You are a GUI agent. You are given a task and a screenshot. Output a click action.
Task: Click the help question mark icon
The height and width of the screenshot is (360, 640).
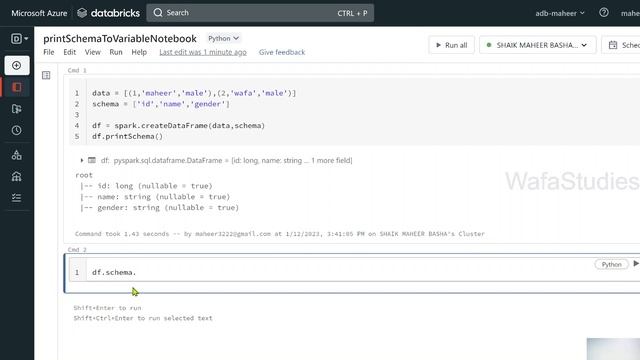coord(604,13)
